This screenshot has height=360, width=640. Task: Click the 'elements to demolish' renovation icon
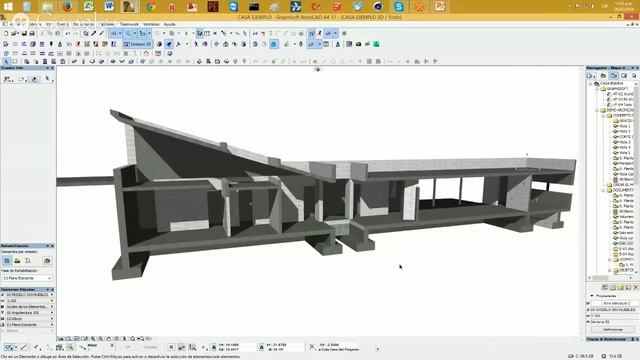[x=17, y=260]
